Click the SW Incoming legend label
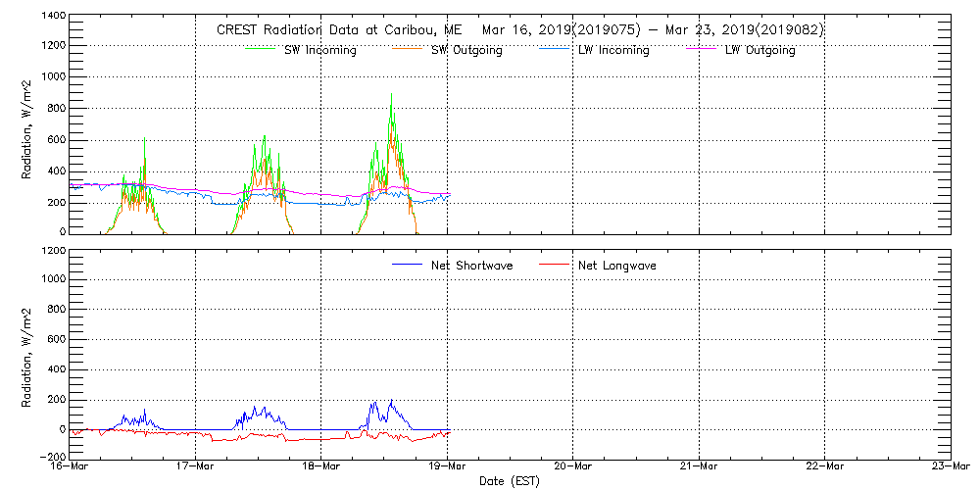Image resolution: width=980 pixels, height=490 pixels. click(x=319, y=50)
